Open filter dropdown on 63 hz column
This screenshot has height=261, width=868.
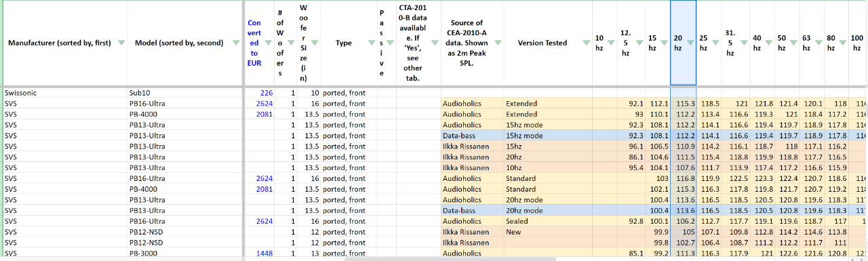coord(819,43)
